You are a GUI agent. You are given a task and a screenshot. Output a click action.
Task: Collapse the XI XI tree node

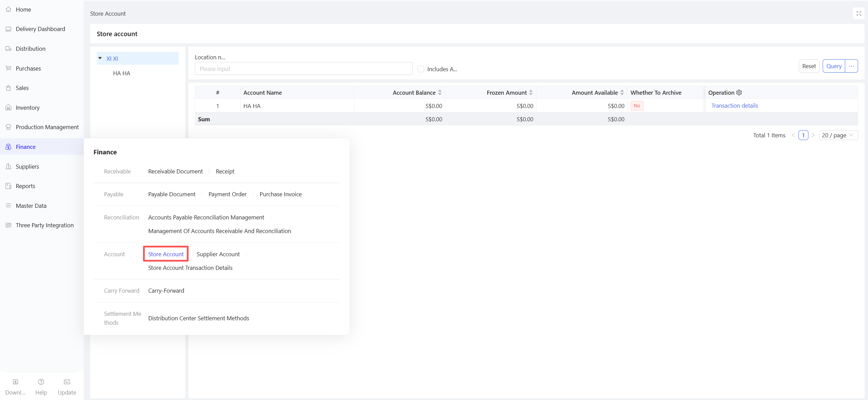100,58
